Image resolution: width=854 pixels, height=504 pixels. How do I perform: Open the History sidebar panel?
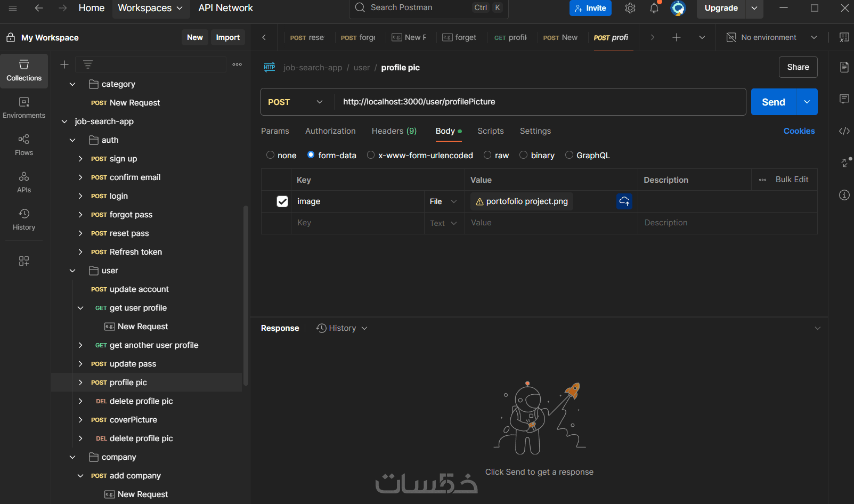(24, 220)
